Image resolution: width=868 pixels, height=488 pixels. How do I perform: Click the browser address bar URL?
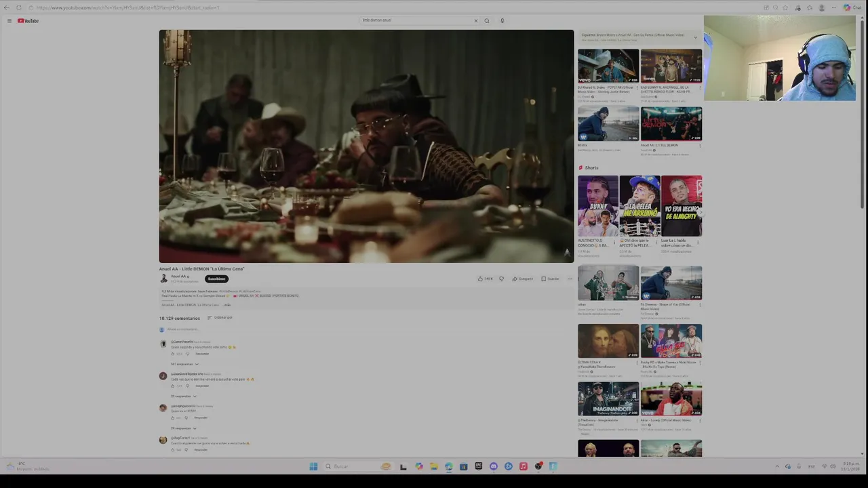(127, 7)
